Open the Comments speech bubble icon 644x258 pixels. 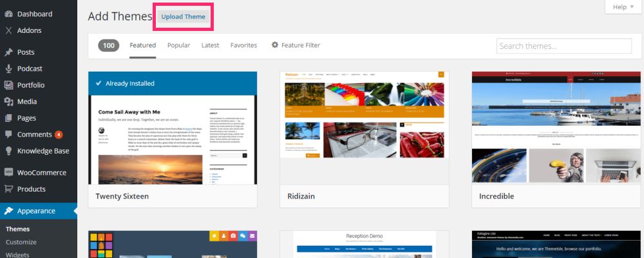[8, 135]
